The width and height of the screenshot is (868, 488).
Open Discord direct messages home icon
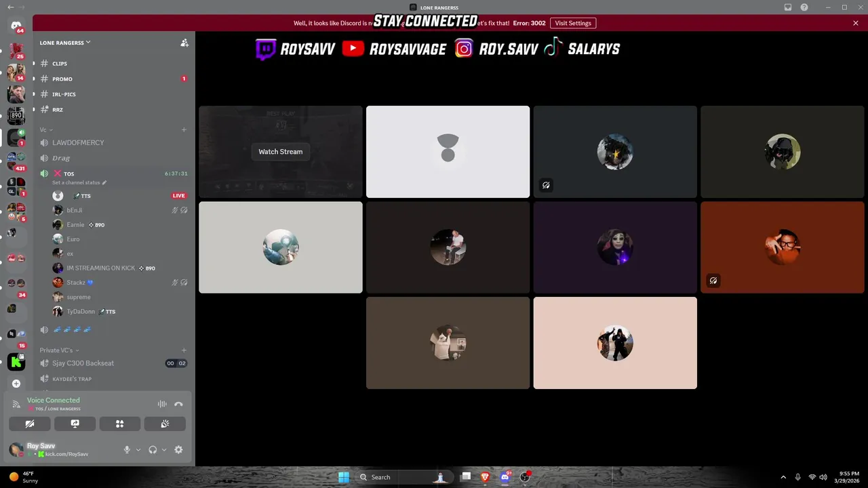16,26
